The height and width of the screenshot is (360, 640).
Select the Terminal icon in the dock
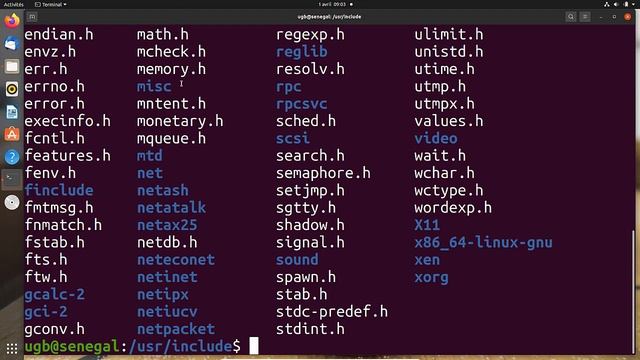(12, 179)
